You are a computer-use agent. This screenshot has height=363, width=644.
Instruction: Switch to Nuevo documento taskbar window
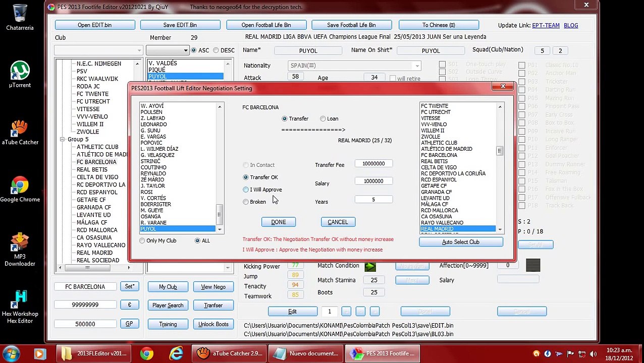305,353
